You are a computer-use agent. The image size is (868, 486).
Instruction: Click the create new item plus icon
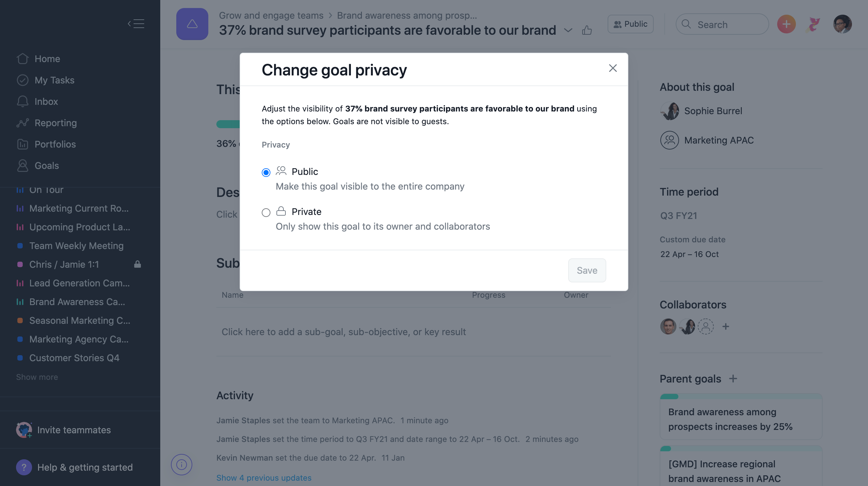tap(786, 24)
